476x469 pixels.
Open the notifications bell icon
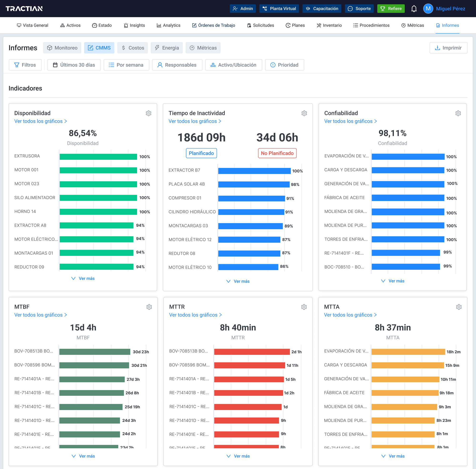click(x=414, y=9)
